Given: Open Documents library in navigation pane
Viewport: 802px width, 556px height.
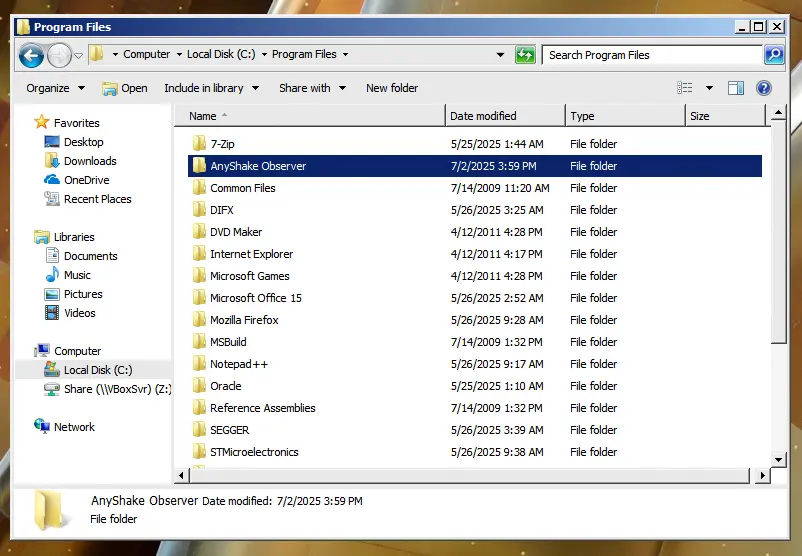Looking at the screenshot, I should pyautogui.click(x=81, y=256).
